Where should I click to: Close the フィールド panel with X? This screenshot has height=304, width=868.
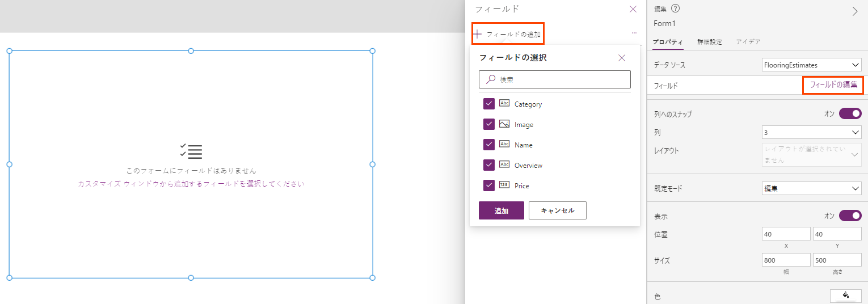pyautogui.click(x=633, y=9)
